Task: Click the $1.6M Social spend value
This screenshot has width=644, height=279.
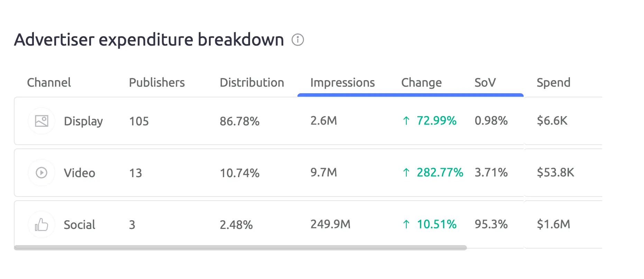Action: (x=553, y=224)
